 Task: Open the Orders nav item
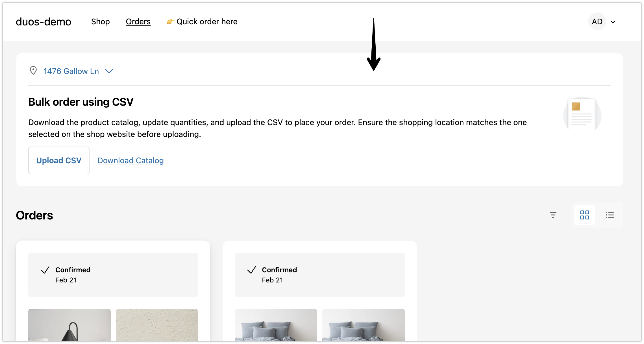pyautogui.click(x=138, y=21)
